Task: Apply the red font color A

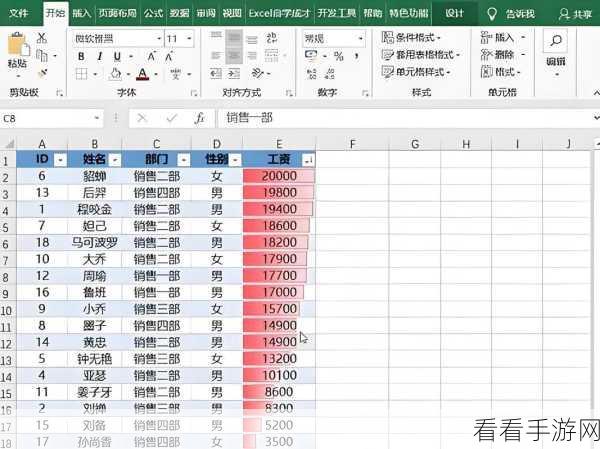Action: tap(143, 73)
